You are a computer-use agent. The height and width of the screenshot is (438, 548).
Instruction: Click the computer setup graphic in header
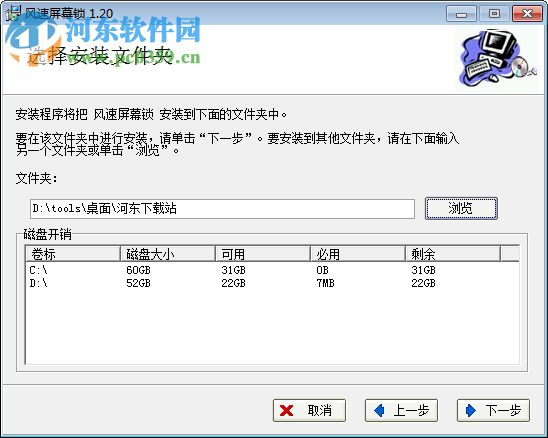tap(498, 58)
